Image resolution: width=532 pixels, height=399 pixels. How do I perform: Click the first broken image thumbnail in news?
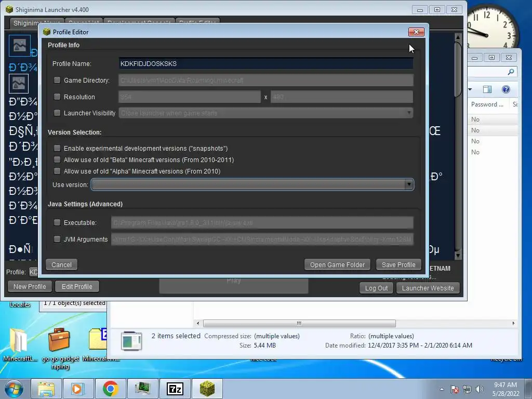19,46
